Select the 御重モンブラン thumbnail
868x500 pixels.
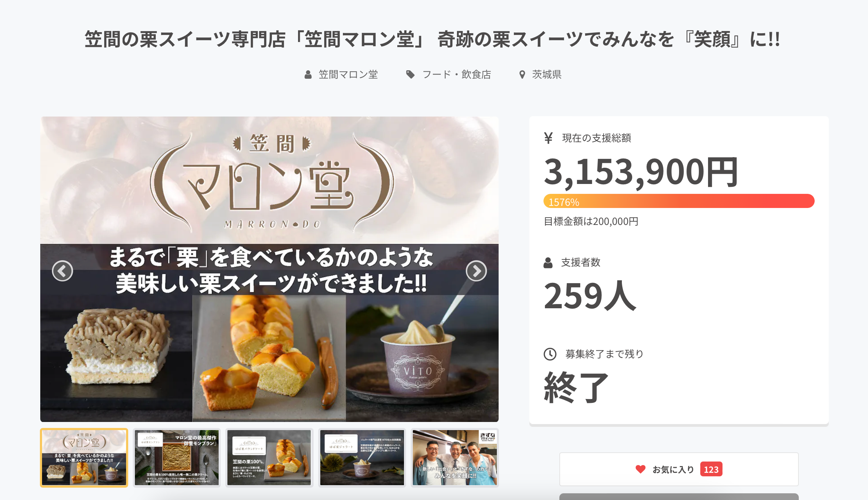177,458
